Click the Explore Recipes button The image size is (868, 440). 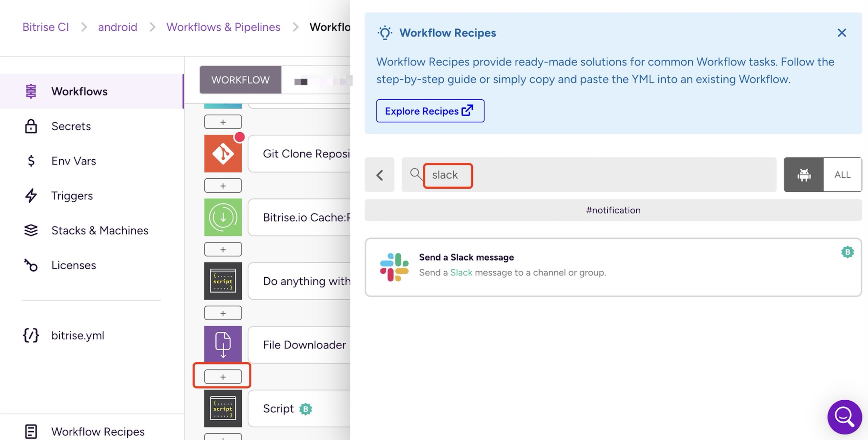click(430, 111)
